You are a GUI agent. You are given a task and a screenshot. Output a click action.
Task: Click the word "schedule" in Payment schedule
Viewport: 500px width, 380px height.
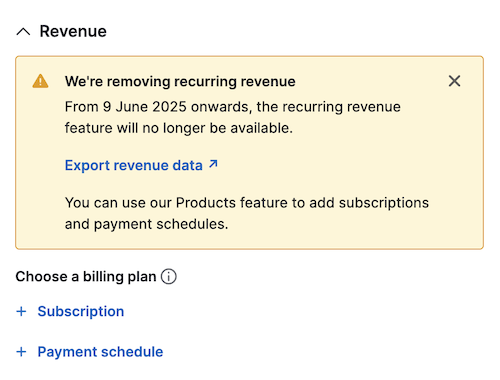coord(132,352)
